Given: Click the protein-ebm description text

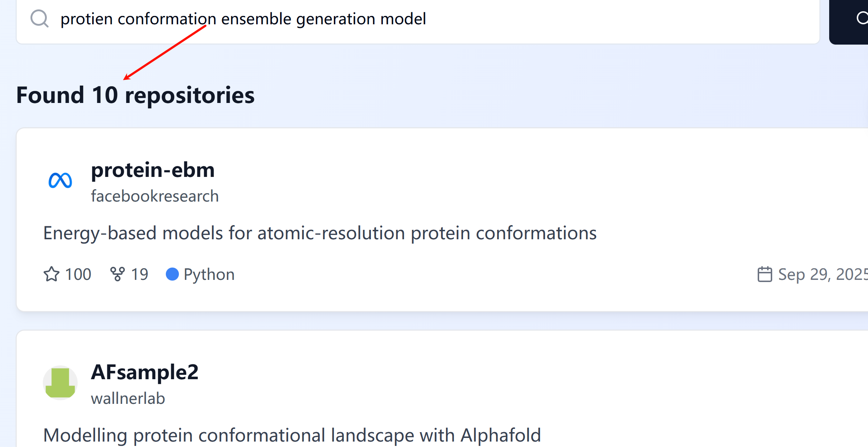Looking at the screenshot, I should click(320, 233).
